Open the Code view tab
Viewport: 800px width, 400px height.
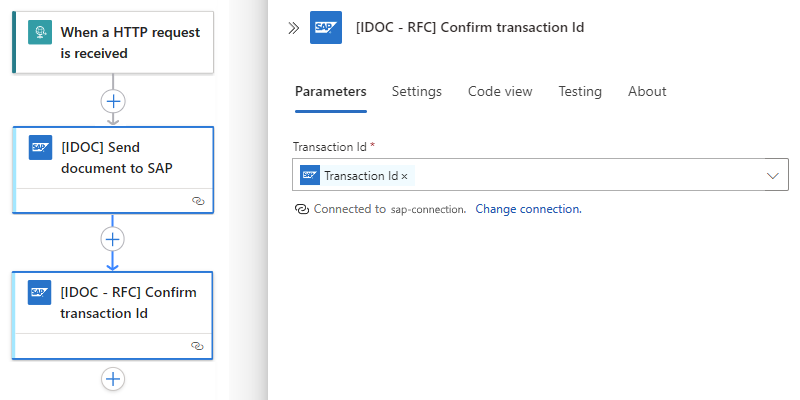tap(500, 91)
